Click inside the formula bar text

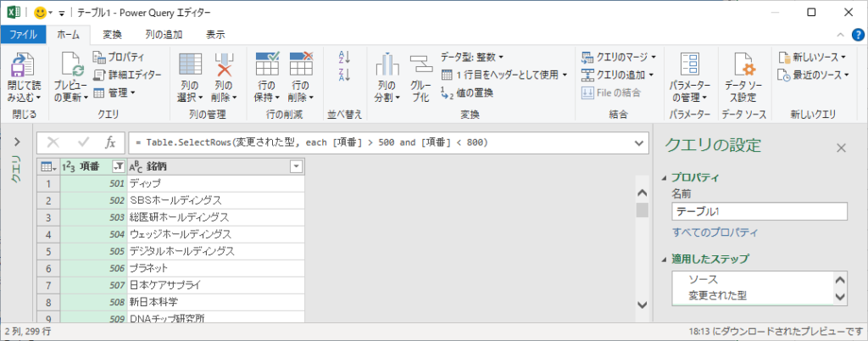tap(311, 143)
